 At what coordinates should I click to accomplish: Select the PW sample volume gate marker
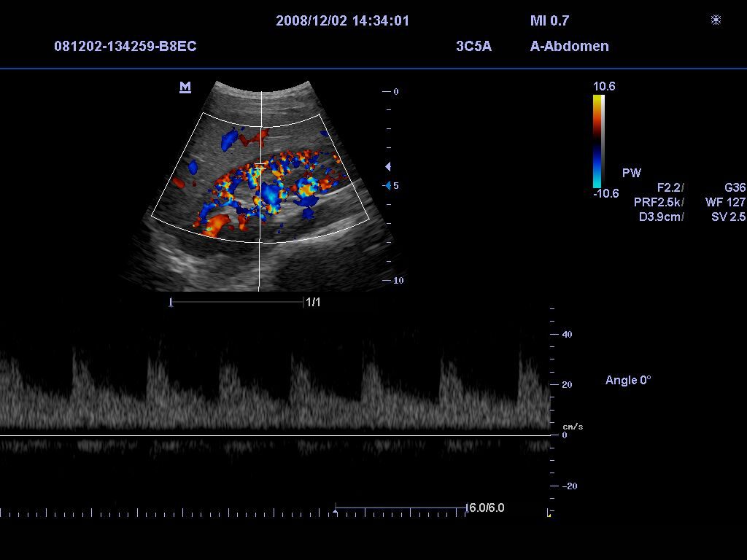point(260,167)
